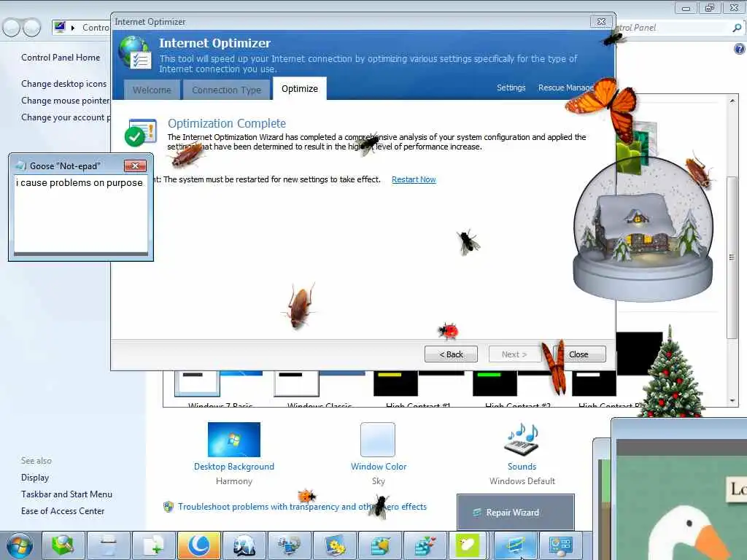Image resolution: width=747 pixels, height=560 pixels.
Task: Click the Back button in wizard
Action: click(x=451, y=354)
